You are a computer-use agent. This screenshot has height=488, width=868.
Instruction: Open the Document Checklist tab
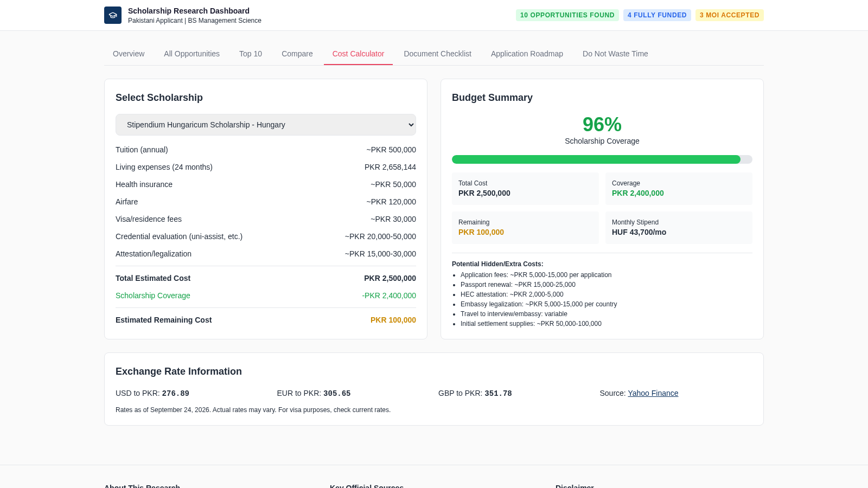437,54
